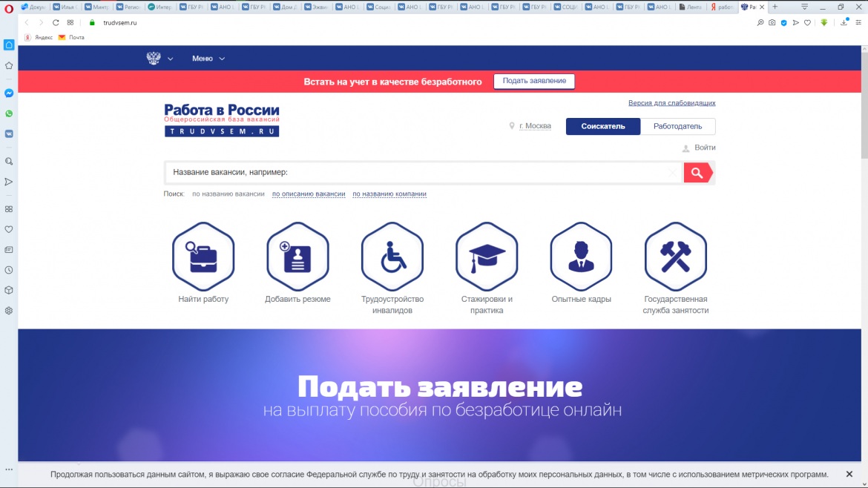The image size is (868, 488).
Task: Open the sidebar settings gear icon
Action: (x=9, y=311)
